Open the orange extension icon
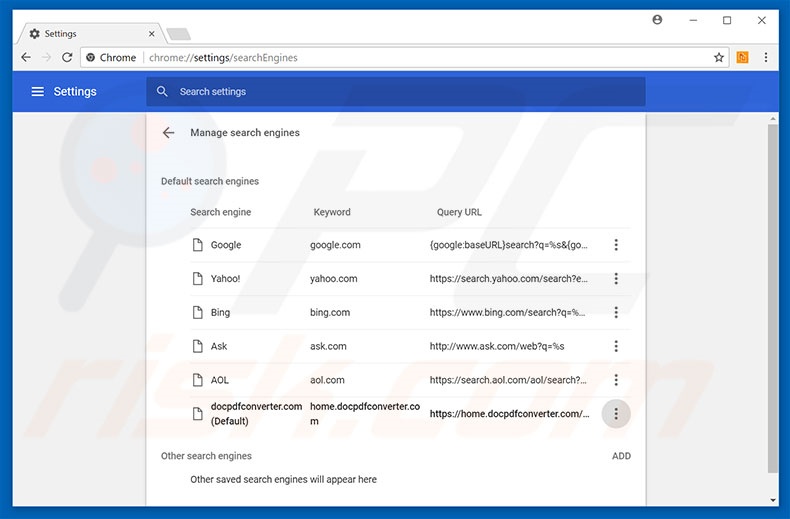This screenshot has width=790, height=519. pyautogui.click(x=742, y=57)
